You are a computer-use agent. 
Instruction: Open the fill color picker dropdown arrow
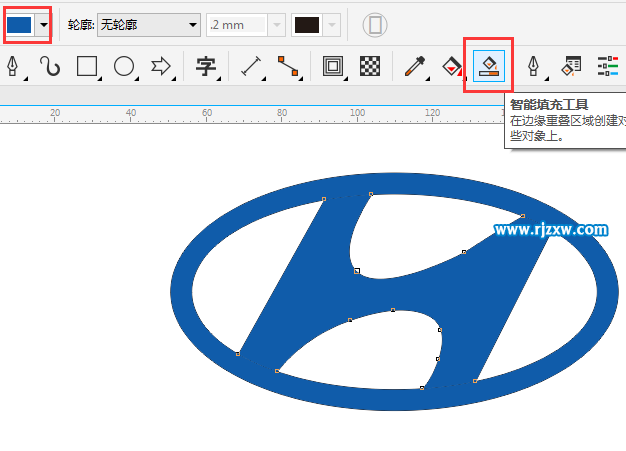(43, 25)
